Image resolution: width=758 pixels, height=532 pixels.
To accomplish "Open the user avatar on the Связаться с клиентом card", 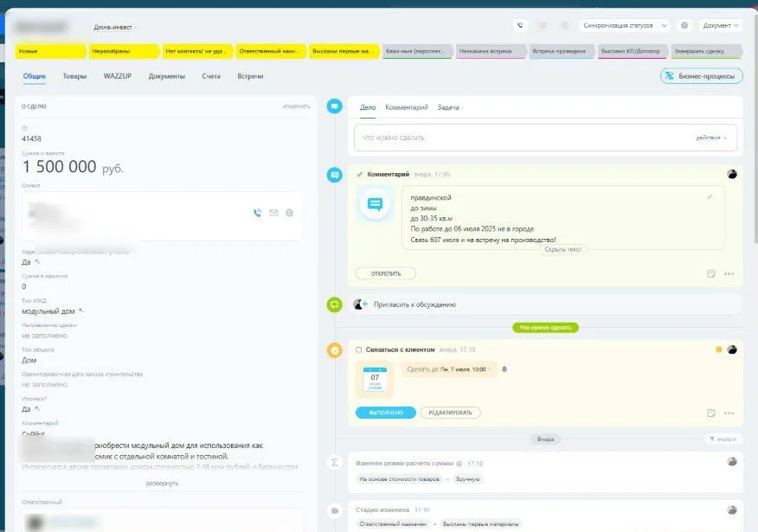I will click(732, 349).
